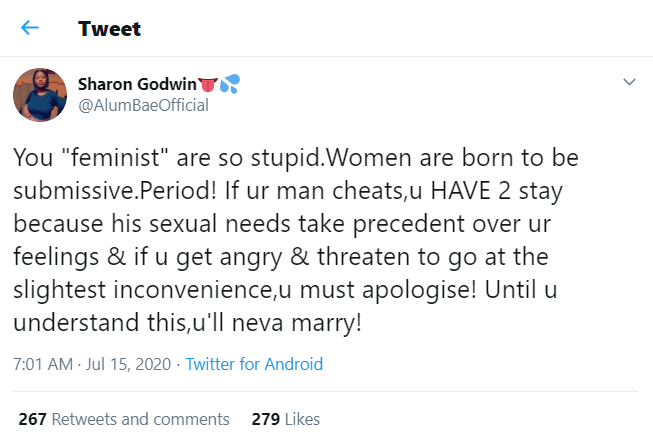Show the 279 Likes list
Screen dimensions: 653x440
(299, 419)
